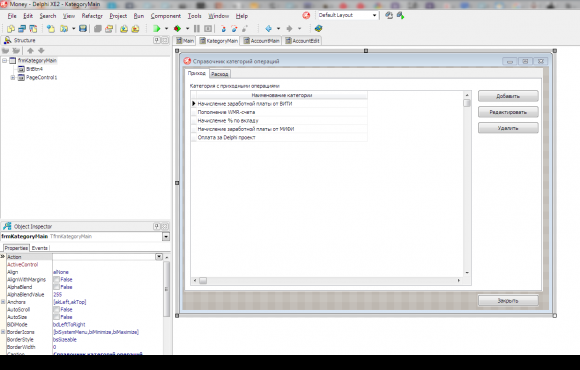580x370 pixels.
Task: Toggle the AlphaBlend False checkbox
Action: pyautogui.click(x=56, y=287)
